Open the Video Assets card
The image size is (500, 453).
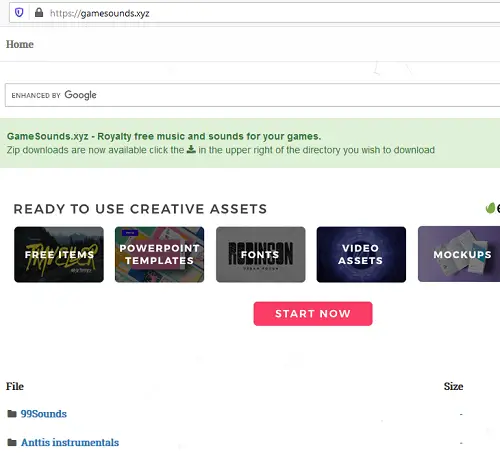tap(361, 254)
